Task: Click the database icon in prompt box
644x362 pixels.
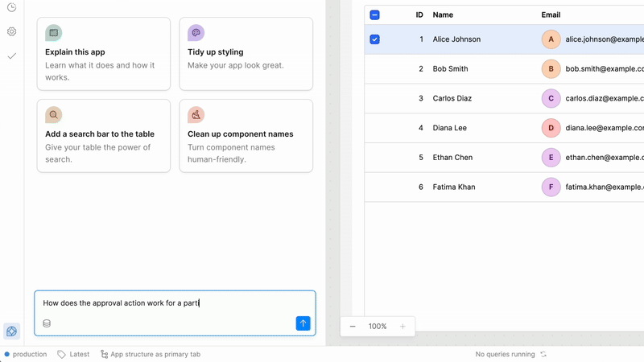Action: (47, 323)
